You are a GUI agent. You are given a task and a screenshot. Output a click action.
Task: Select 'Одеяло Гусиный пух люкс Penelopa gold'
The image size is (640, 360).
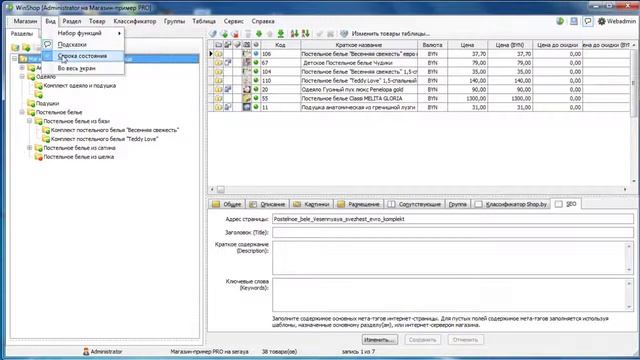click(352, 89)
